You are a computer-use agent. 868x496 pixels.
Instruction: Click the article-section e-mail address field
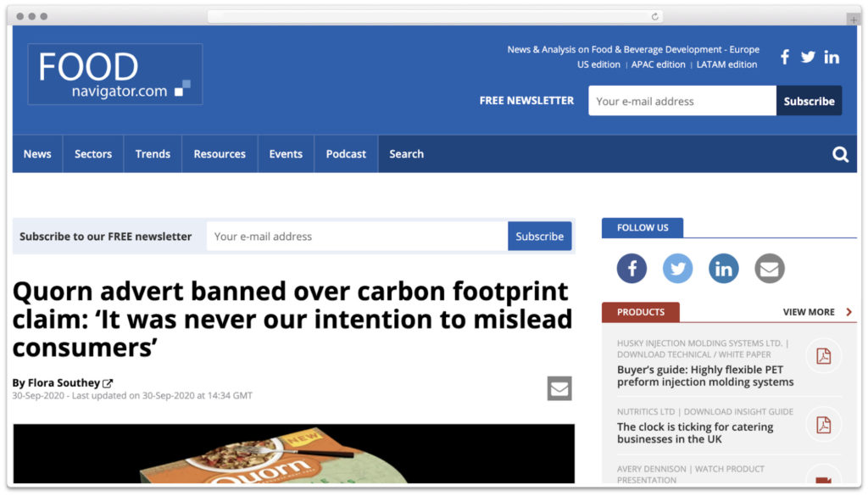[357, 237]
